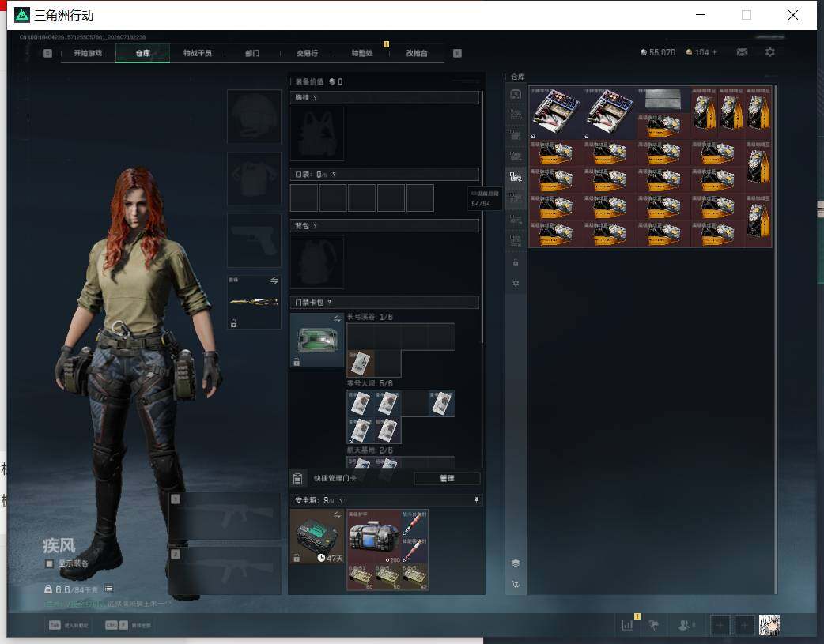Select the highlighted warehouse sort category icon
Viewport: 824px width, 644px height.
tap(516, 177)
